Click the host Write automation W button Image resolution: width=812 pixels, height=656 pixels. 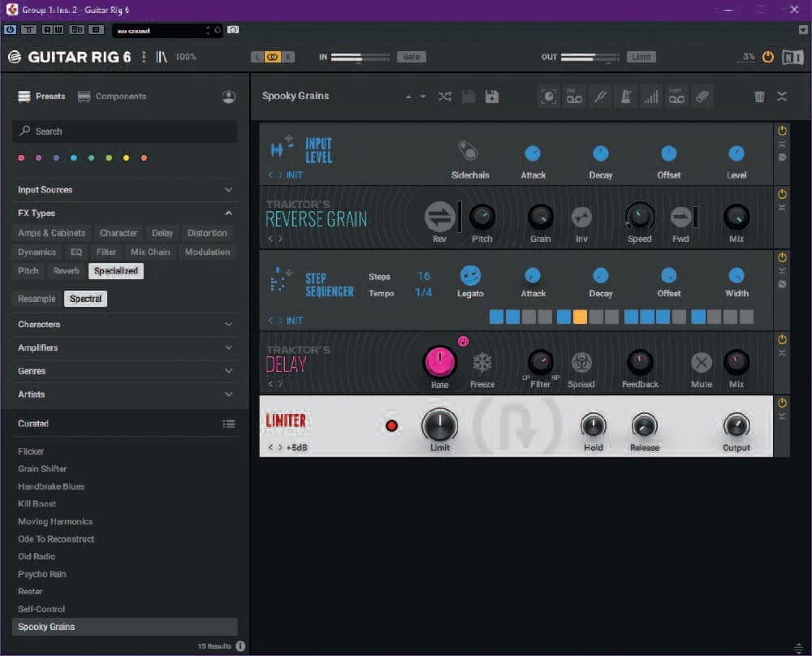(x=58, y=29)
